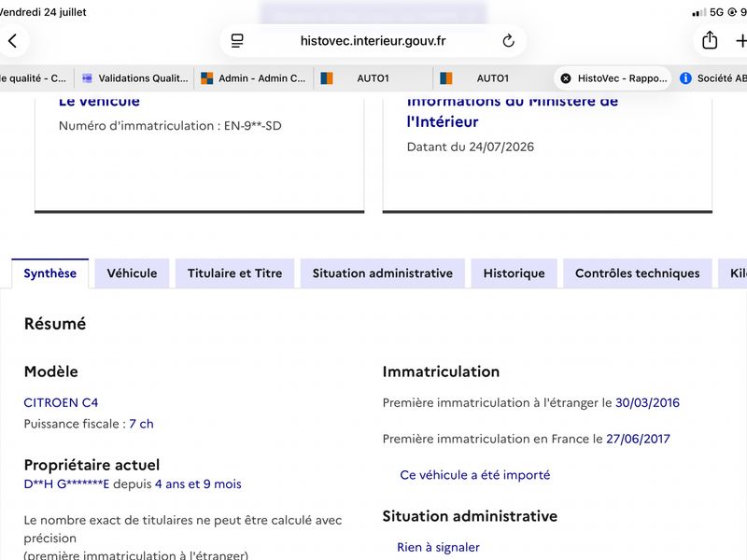
Task: Switch to Admin - Admin C browser tab
Action: (x=254, y=78)
